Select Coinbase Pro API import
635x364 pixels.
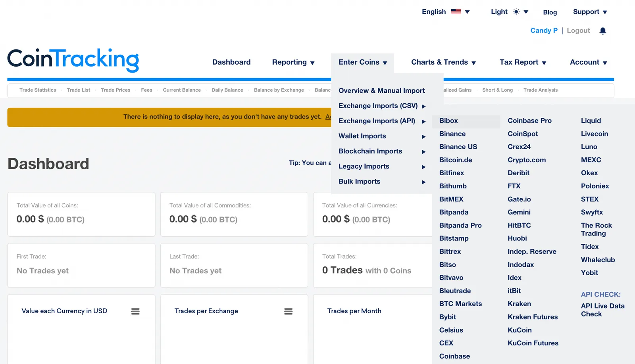pos(529,121)
